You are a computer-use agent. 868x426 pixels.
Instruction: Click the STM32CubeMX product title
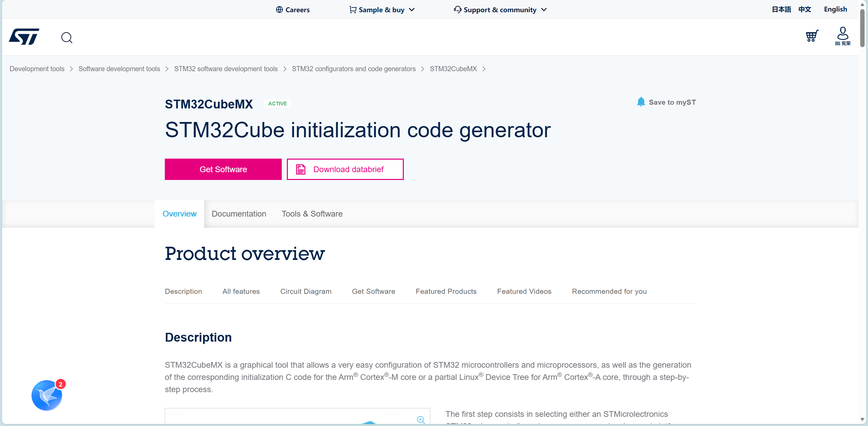(x=209, y=104)
